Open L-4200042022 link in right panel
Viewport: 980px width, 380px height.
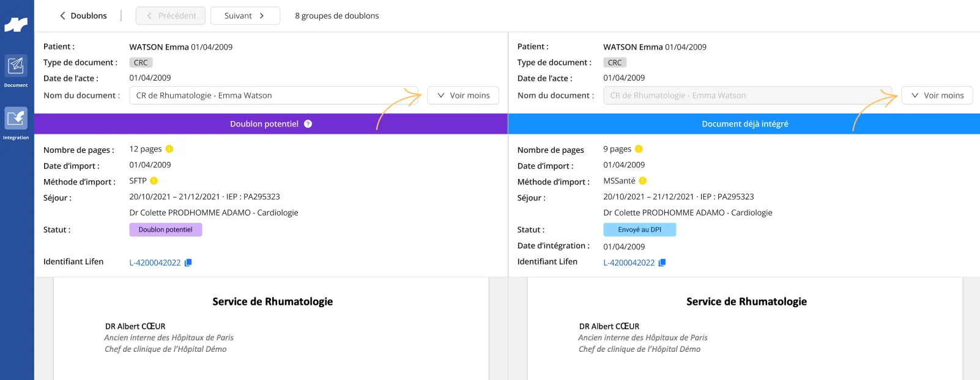coord(629,263)
